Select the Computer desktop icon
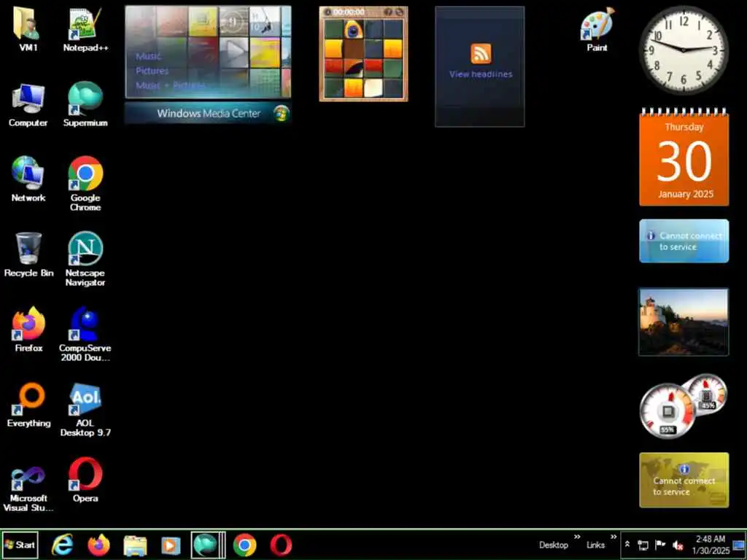This screenshot has height=560, width=747. tap(28, 105)
